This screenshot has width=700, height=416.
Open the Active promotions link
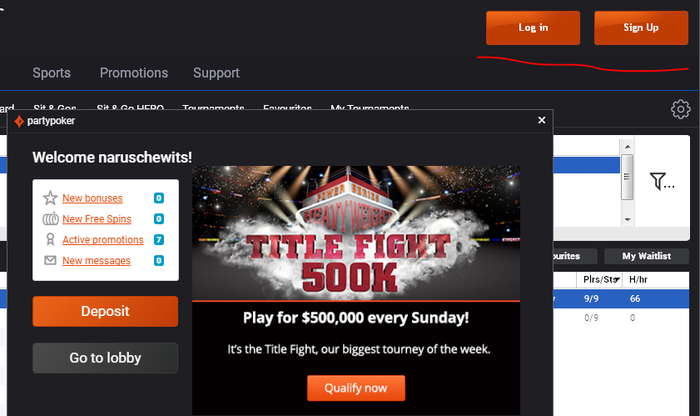103,240
